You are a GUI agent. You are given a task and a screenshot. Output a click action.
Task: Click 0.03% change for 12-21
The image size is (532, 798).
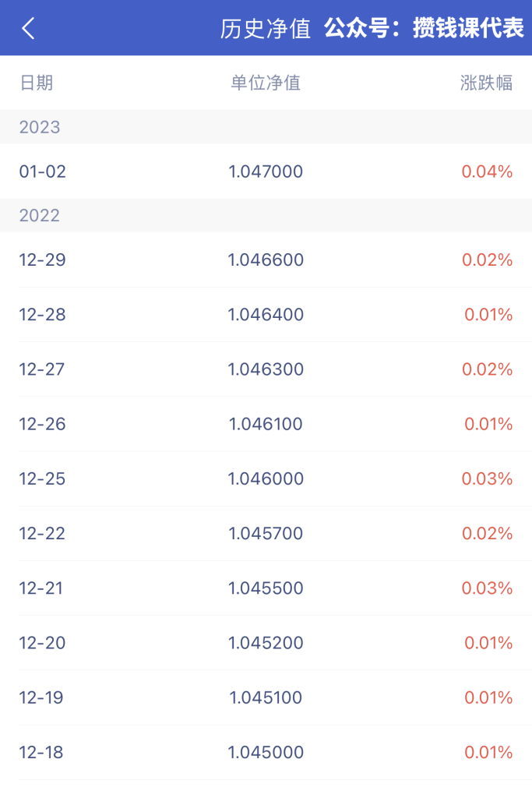pos(488,588)
